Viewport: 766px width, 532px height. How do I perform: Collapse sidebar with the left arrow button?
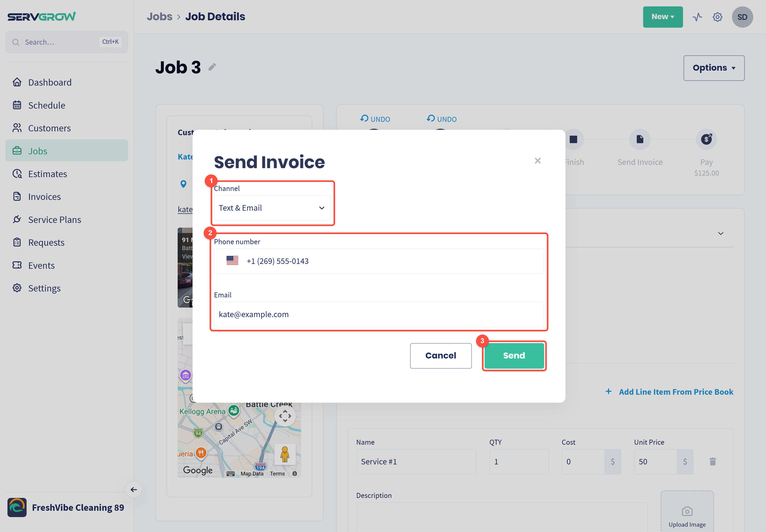coord(134,489)
